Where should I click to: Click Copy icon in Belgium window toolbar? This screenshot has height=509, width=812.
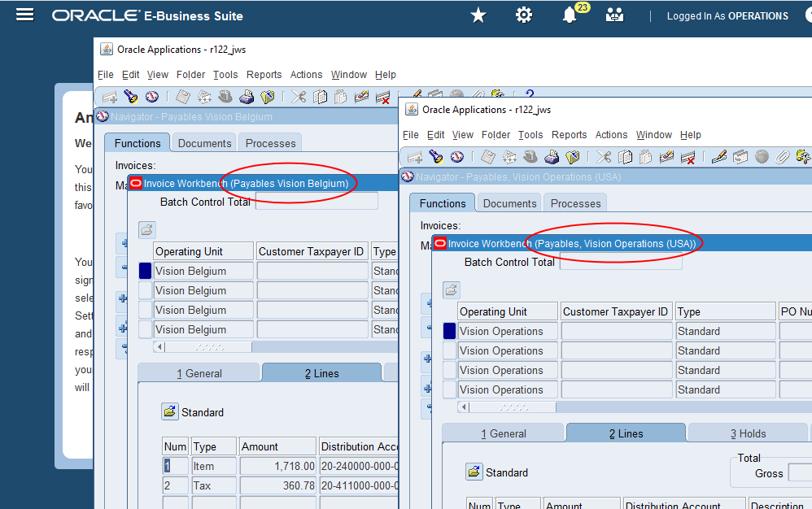(x=320, y=97)
